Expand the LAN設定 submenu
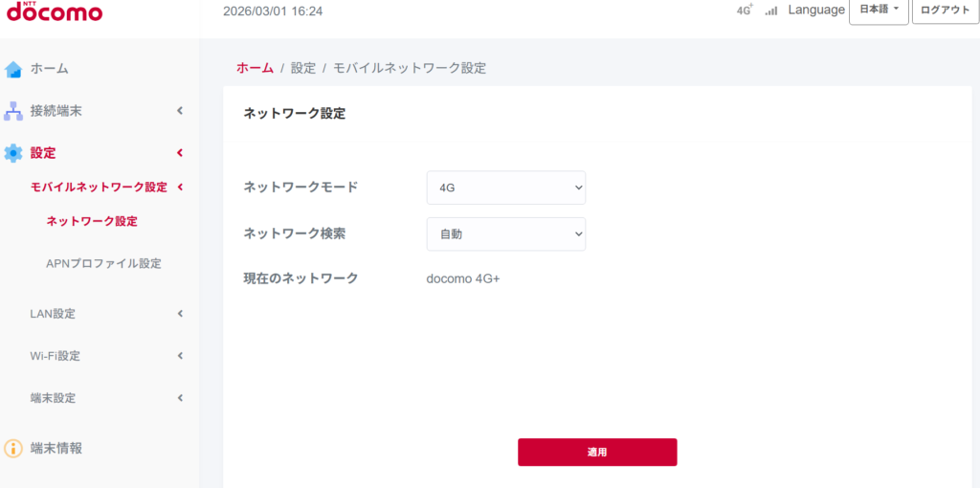980x488 pixels. tap(179, 314)
